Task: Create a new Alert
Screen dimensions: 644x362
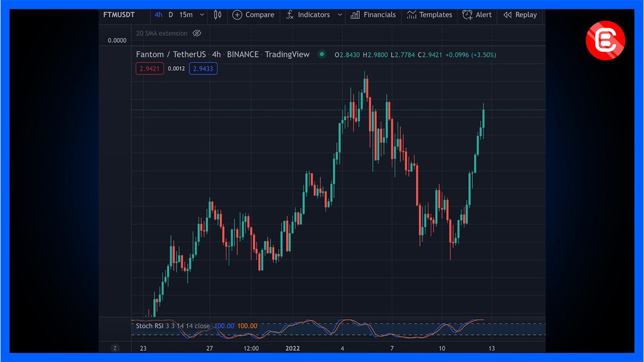Action: pyautogui.click(x=477, y=15)
